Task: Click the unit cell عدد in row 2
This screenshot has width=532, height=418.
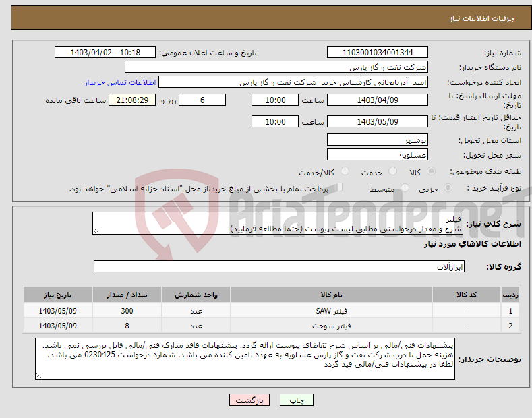Action: [196, 326]
